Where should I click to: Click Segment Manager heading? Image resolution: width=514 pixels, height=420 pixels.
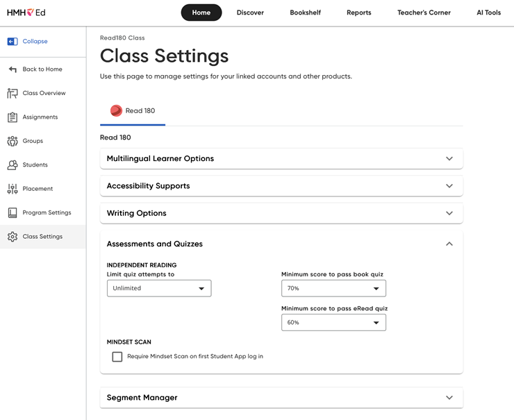(142, 397)
